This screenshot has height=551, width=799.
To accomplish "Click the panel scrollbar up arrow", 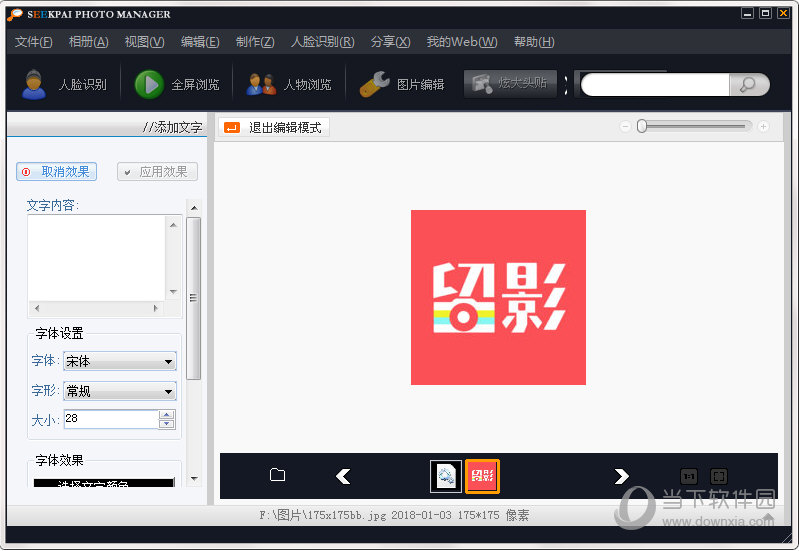I will (194, 207).
